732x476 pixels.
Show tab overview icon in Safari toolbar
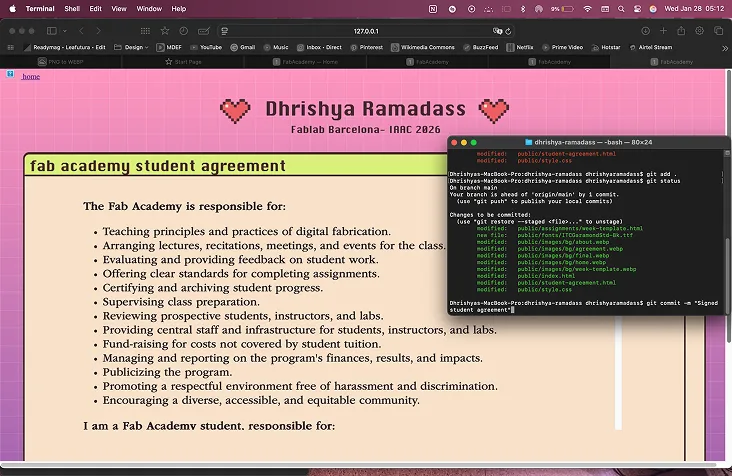point(718,31)
